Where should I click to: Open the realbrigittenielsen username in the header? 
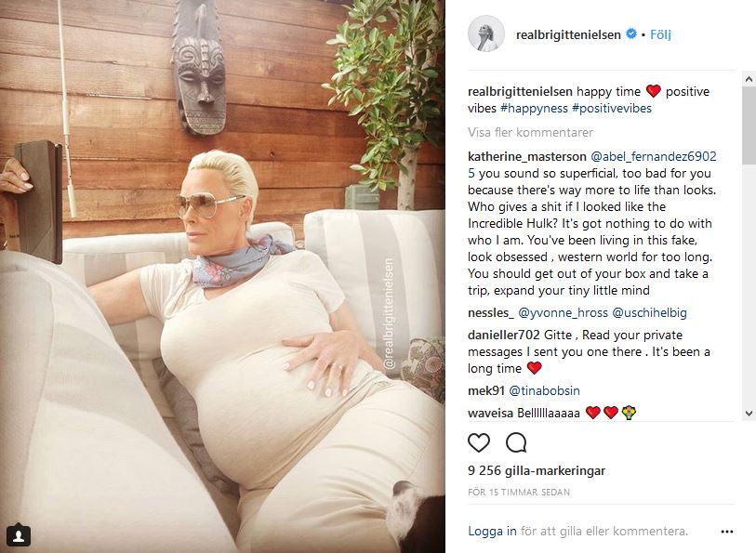tap(568, 34)
